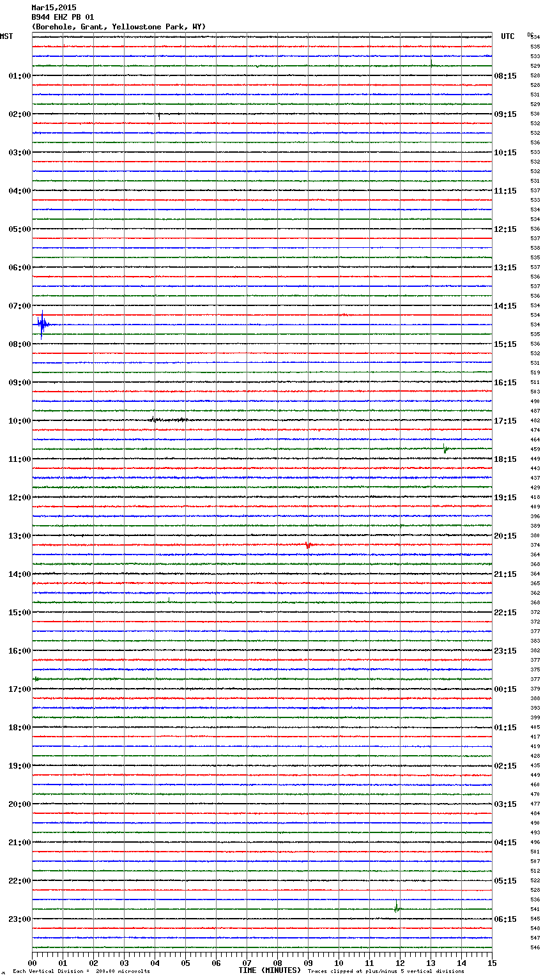Click the UTC timezone header
543x980 pixels.
point(508,36)
